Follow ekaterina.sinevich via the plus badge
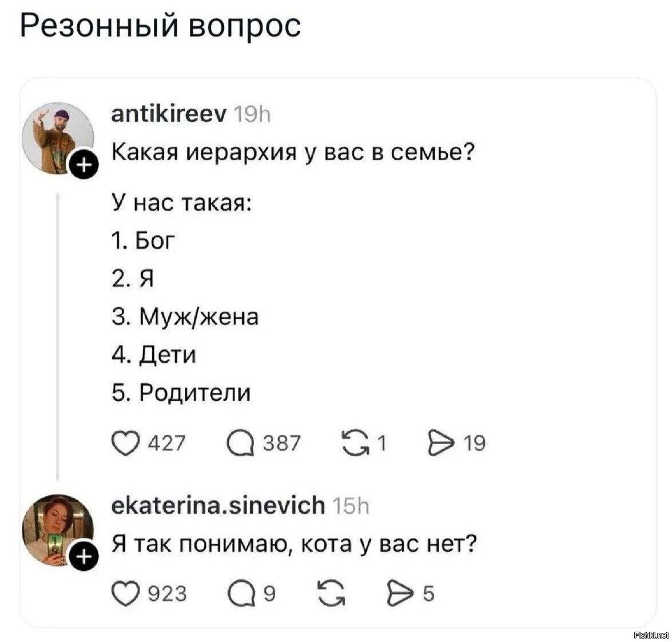The image size is (672, 642). [83, 554]
